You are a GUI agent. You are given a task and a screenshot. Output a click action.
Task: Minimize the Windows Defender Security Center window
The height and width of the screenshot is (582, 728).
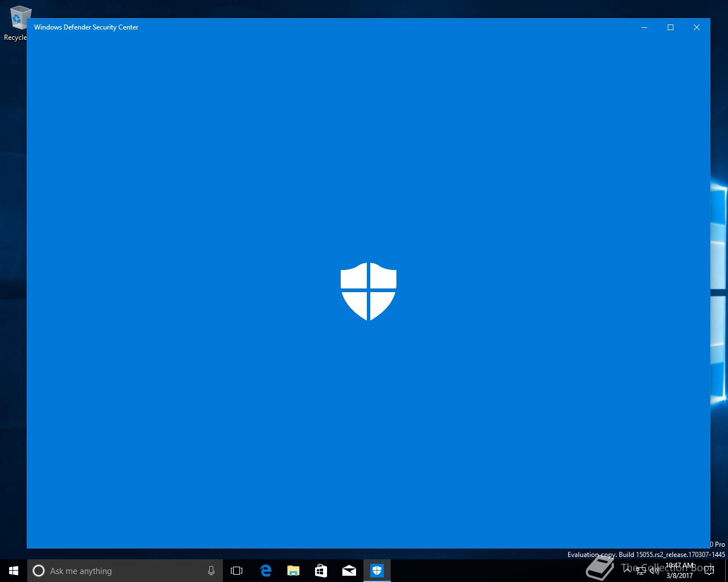[644, 27]
